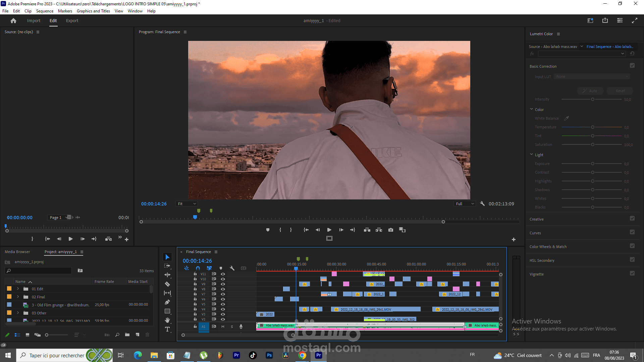The image size is (644, 362).
Task: Disable Vignette section checkbox
Action: 632,274
